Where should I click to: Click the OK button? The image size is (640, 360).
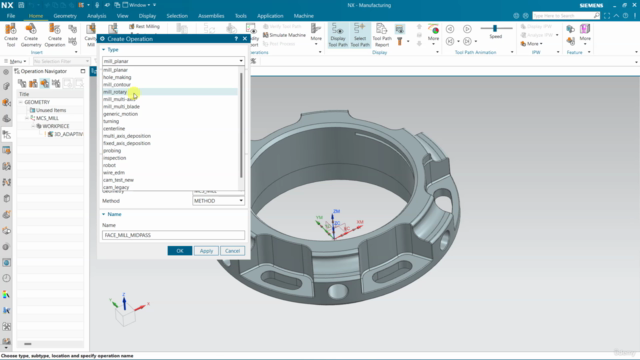(180, 251)
